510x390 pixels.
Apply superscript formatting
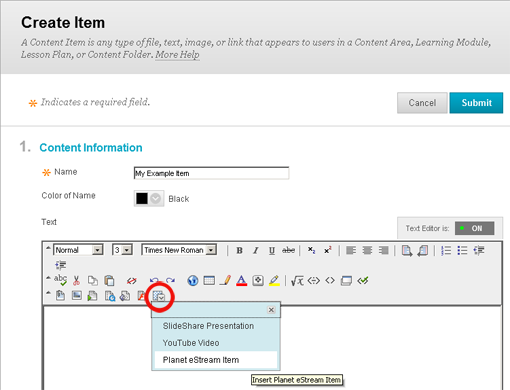point(328,250)
